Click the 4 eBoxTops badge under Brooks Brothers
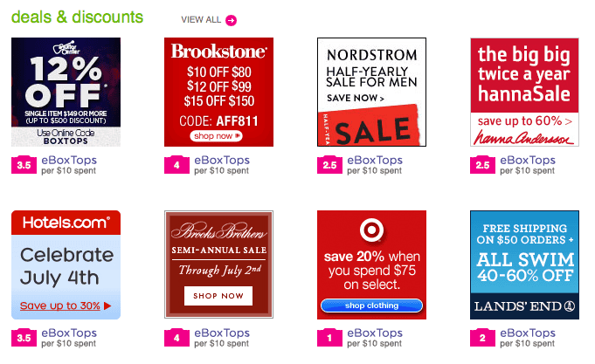The height and width of the screenshot is (364, 595). [176, 338]
